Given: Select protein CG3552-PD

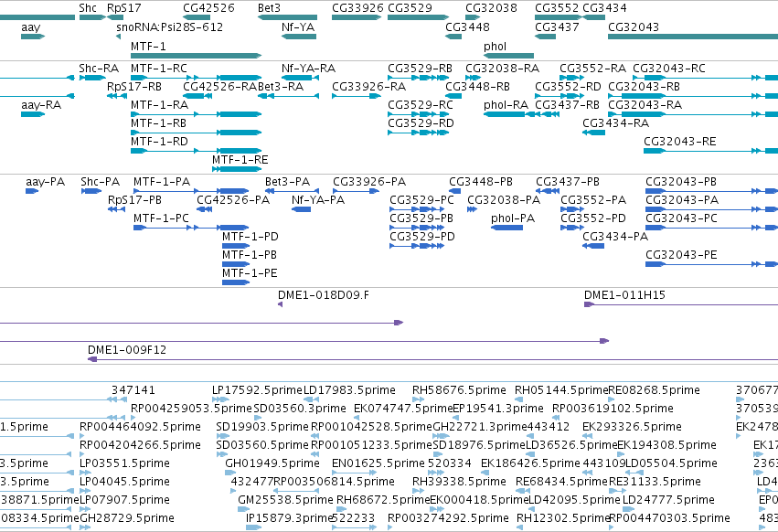Looking at the screenshot, I should click(x=572, y=228).
